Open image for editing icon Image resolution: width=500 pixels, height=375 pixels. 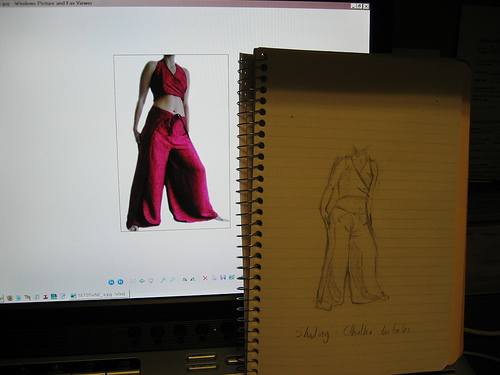point(232,277)
